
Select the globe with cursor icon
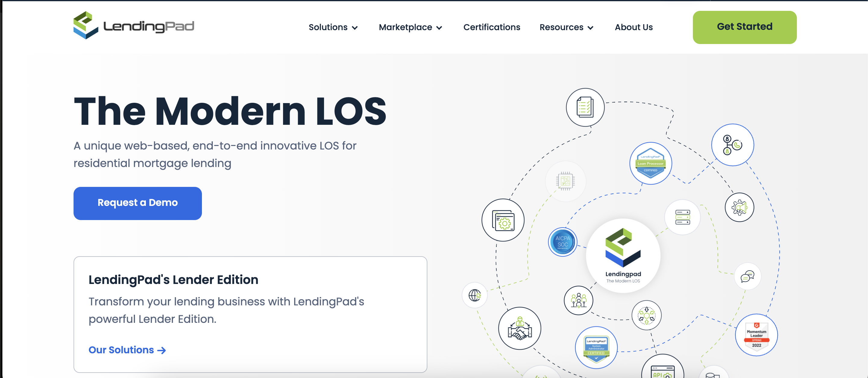coord(474,295)
